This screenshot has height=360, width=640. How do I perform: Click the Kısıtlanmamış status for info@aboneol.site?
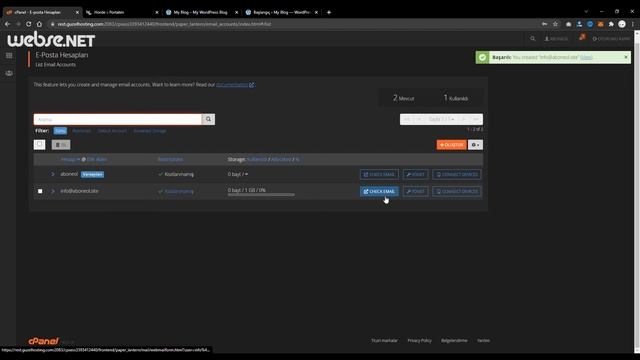point(179,191)
